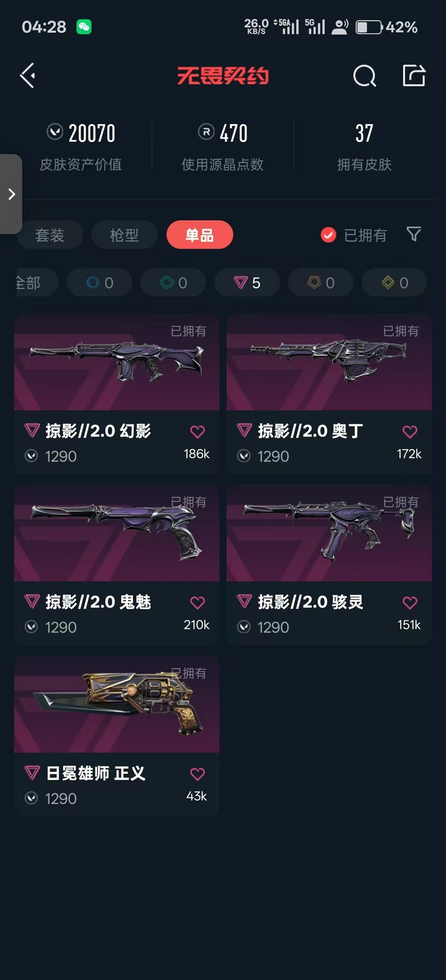The height and width of the screenshot is (980, 446).
Task: Select the yellow tier filter showing 0
Action: [x=394, y=283]
